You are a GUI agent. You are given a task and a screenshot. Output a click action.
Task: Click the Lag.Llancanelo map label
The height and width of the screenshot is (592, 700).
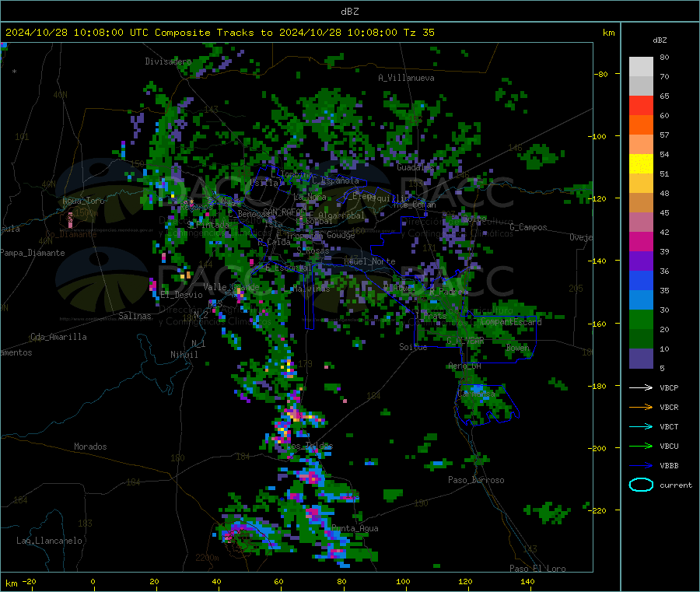50,541
